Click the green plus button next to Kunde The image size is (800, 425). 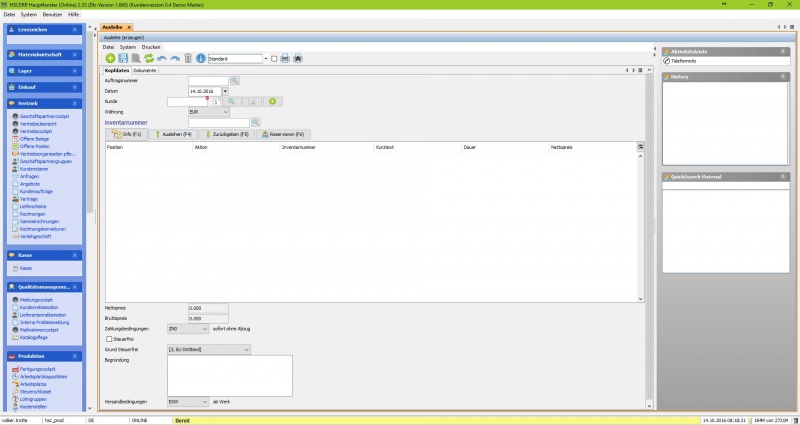[x=271, y=101]
